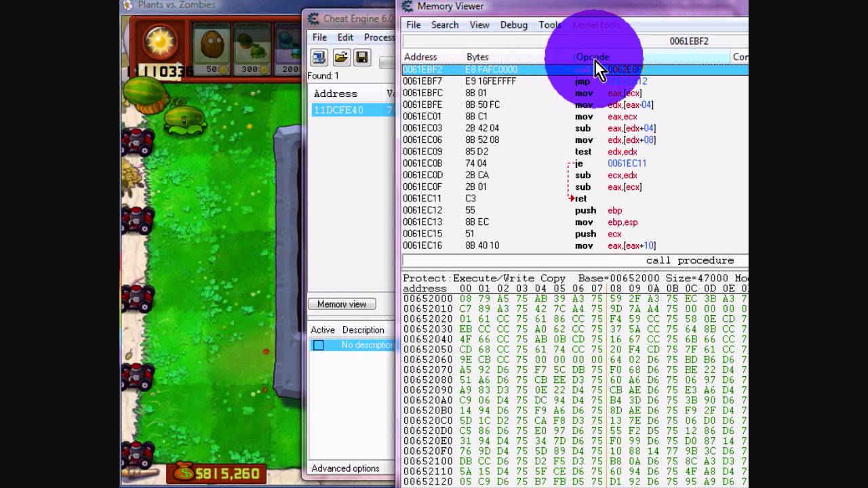
Task: Open the process list icon in Cheat Engine
Action: point(319,58)
